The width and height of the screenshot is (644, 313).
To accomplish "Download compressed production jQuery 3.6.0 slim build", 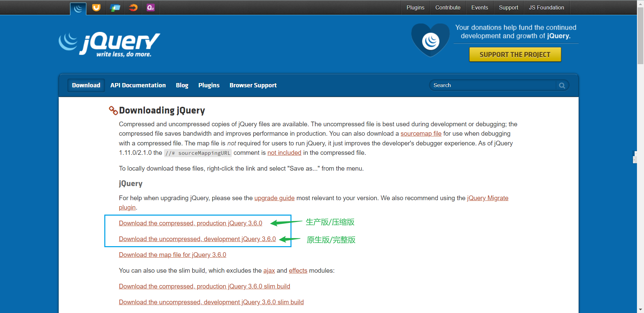I will [x=204, y=286].
